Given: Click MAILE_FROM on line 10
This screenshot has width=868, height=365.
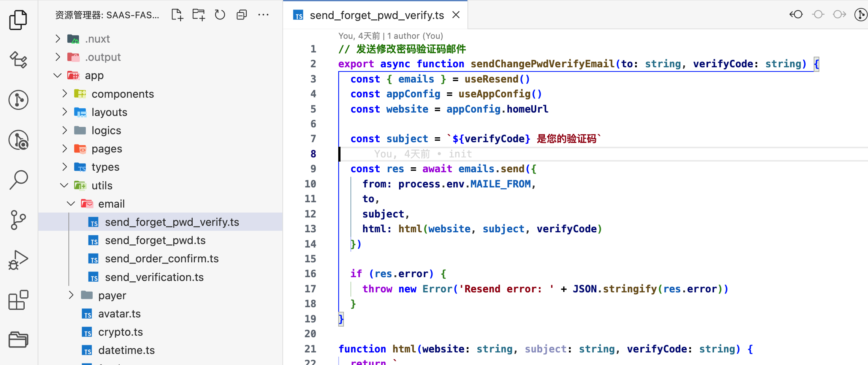Looking at the screenshot, I should (x=501, y=184).
